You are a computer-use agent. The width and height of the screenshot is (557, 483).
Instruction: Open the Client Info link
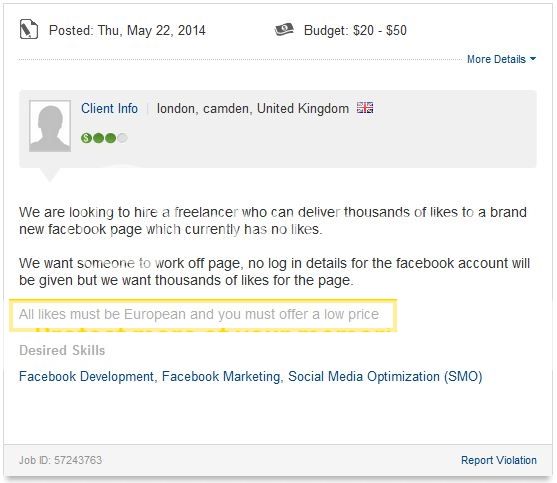(109, 108)
